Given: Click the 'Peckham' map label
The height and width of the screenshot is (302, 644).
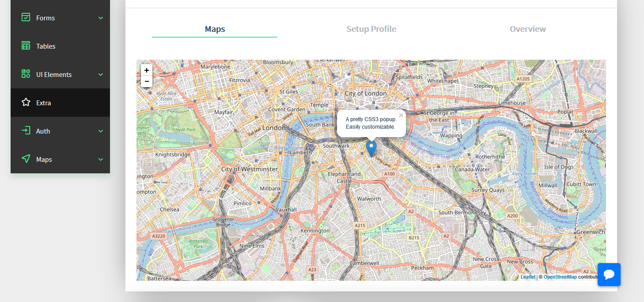Looking at the screenshot, I should pyautogui.click(x=422, y=268).
